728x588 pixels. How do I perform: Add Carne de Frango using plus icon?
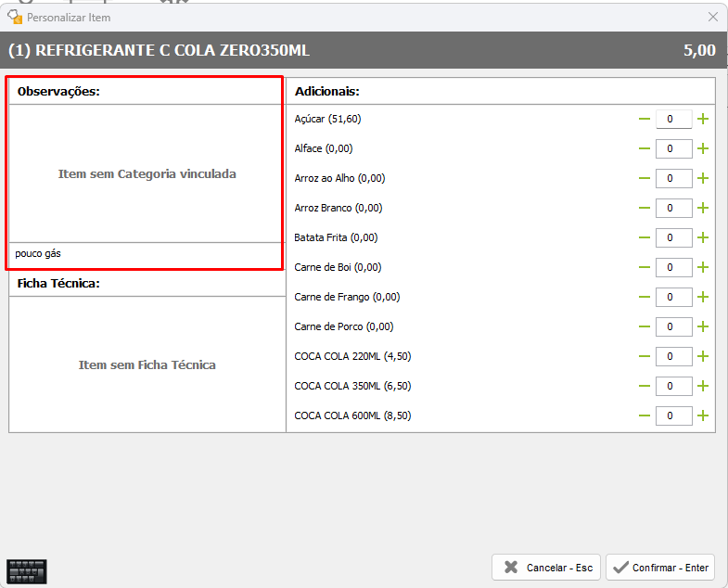(703, 297)
